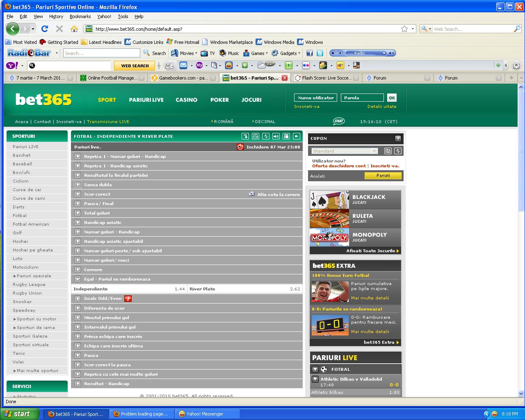Click the weather icon on the Yahoo toolbar
This screenshot has width=525, height=420.
266,65
